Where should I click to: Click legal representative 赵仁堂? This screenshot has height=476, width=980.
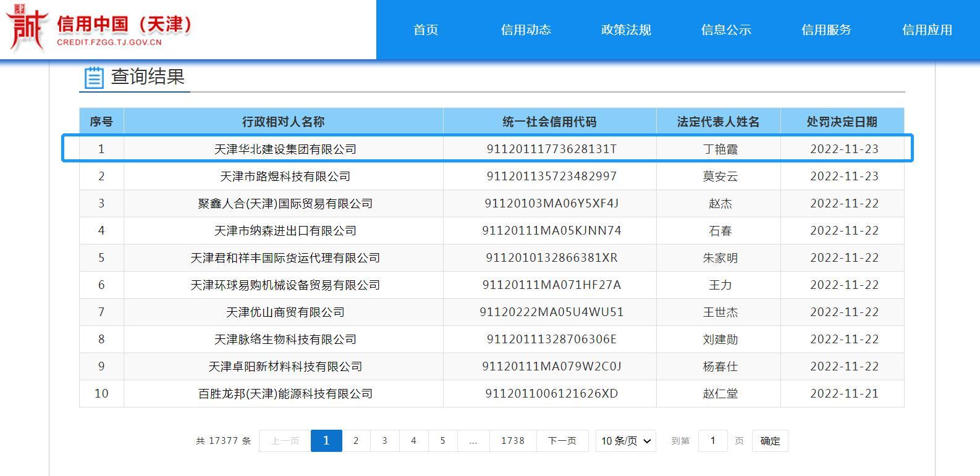coord(720,393)
